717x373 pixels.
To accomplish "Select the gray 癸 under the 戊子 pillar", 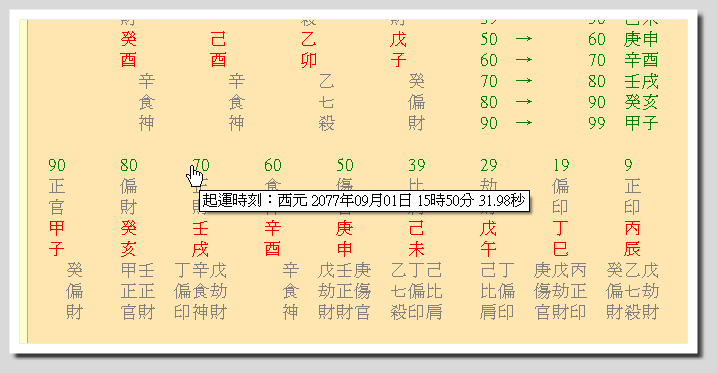I will [x=417, y=81].
